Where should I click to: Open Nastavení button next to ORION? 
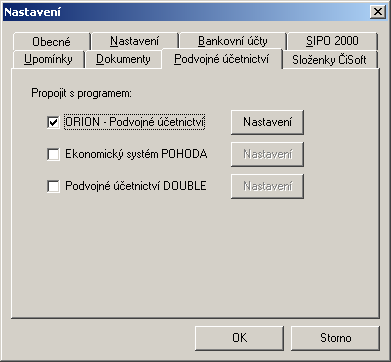tap(267, 122)
